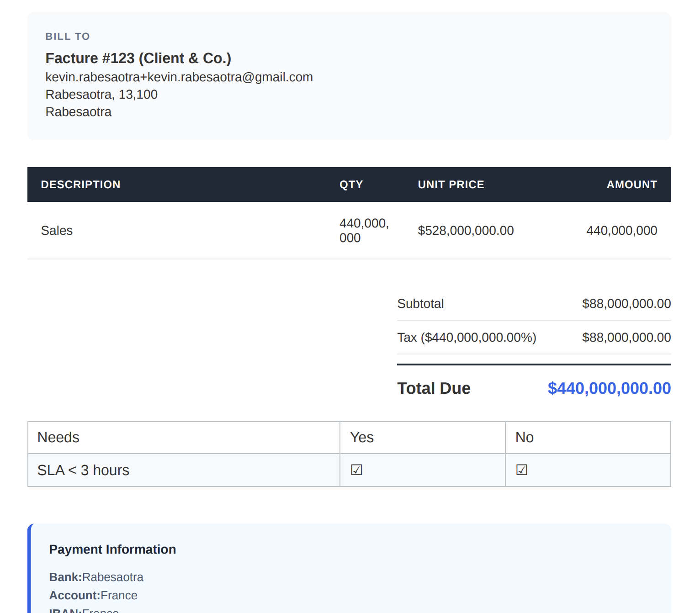Select the Yes column header cell
The image size is (700, 613).
[x=362, y=438]
